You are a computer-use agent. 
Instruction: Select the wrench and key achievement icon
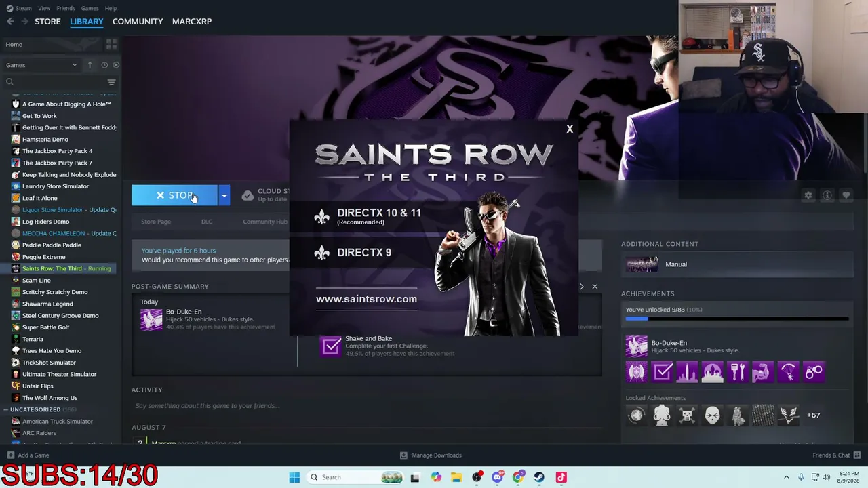point(738,371)
